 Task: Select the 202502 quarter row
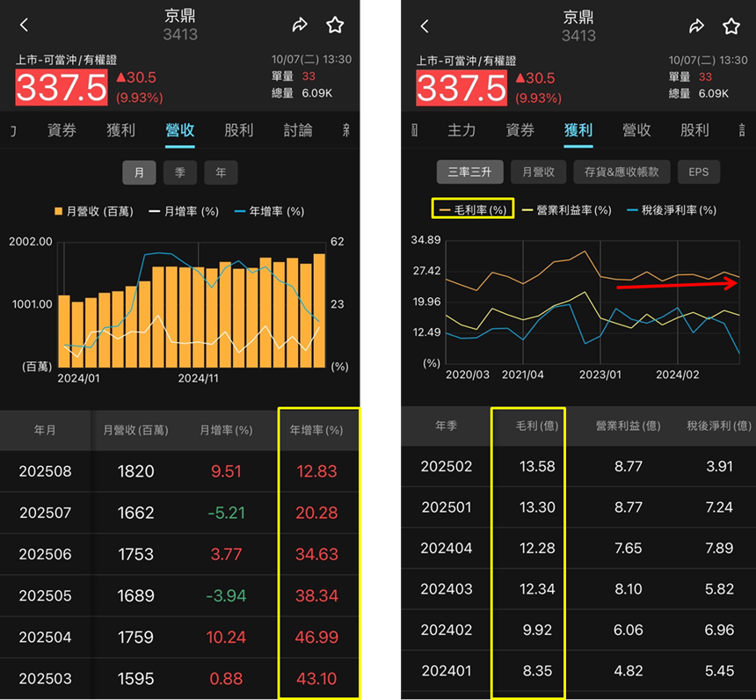coord(578,466)
